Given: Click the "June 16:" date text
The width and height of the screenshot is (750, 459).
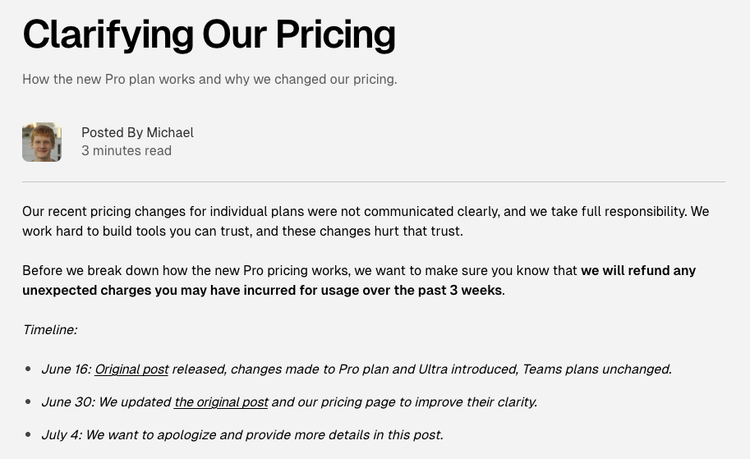Looking at the screenshot, I should [66, 369].
